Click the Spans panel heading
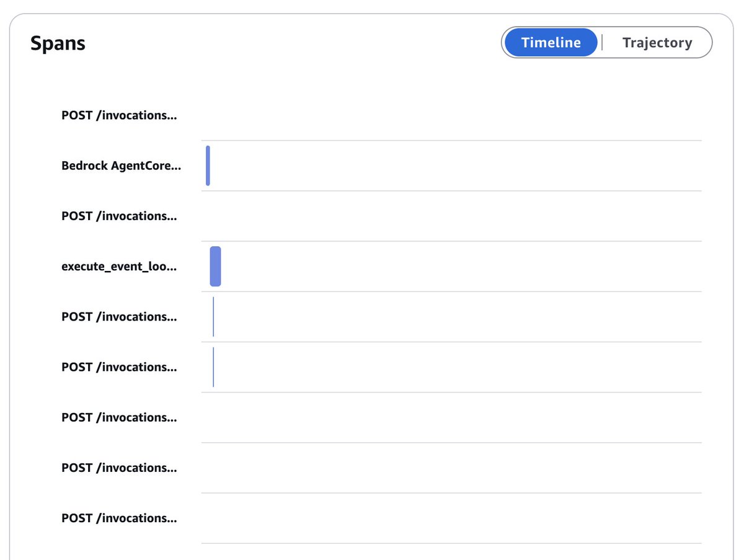 coord(58,43)
